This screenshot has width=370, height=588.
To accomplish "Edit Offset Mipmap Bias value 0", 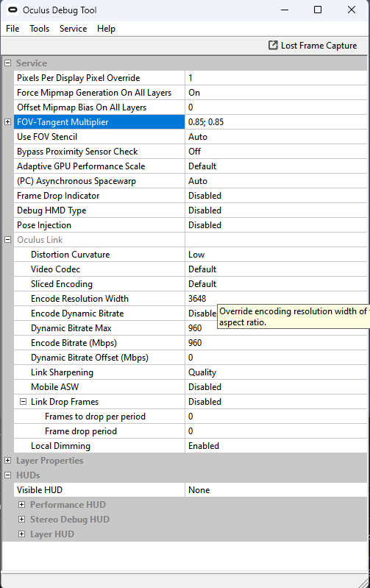I will [276, 107].
